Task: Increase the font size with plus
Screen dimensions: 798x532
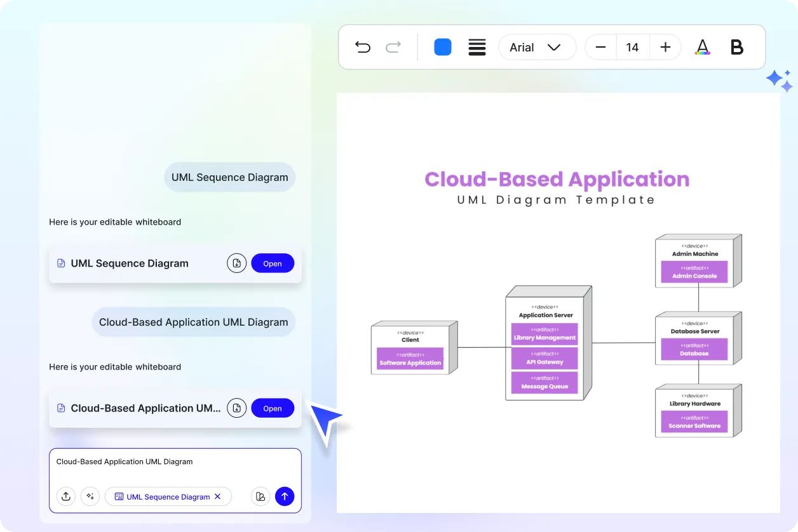Action: [x=665, y=47]
